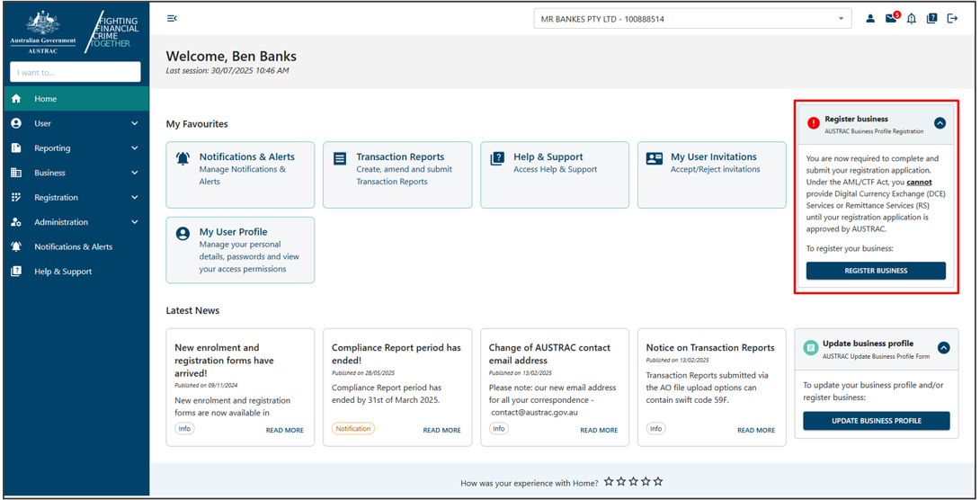The width and height of the screenshot is (980, 500).
Task: Select Reporting in the sidebar menu
Action: [76, 148]
